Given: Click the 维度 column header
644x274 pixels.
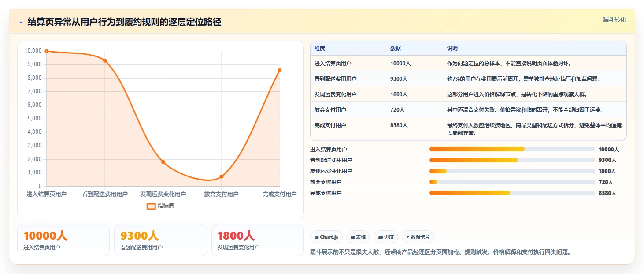Looking at the screenshot, I should (x=320, y=49).
